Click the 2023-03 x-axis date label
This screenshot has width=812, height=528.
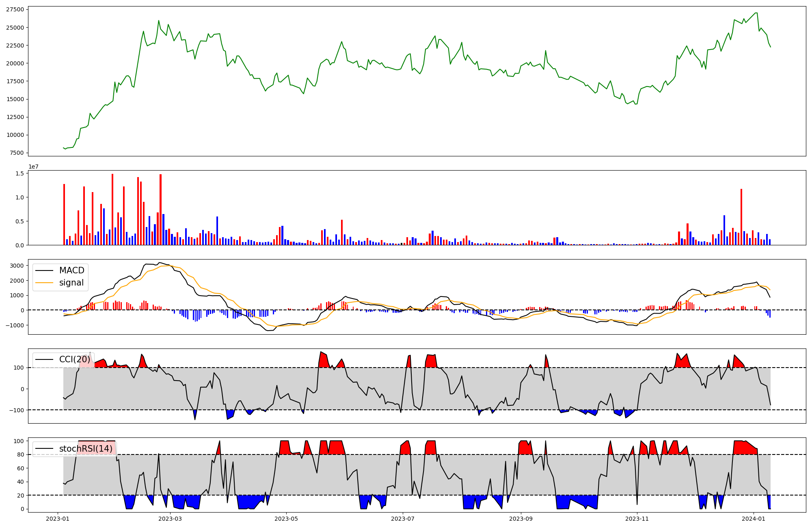point(170,519)
